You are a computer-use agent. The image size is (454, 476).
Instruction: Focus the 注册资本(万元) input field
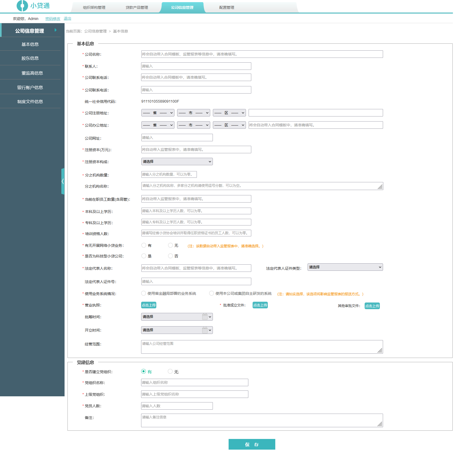[x=196, y=150]
